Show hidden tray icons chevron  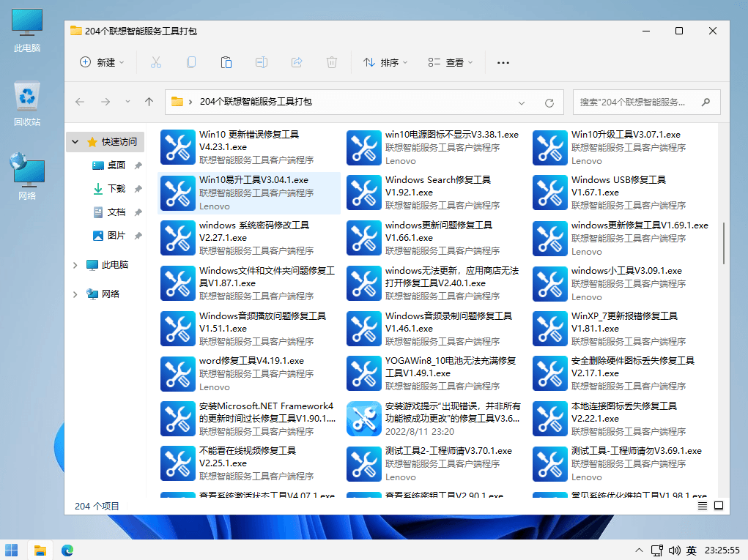click(639, 550)
